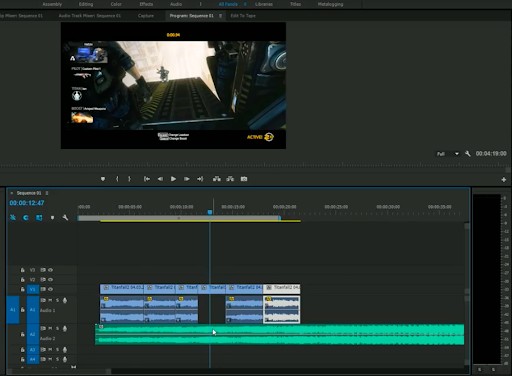Switch to Assembly workspace
The image size is (512, 376).
tap(52, 4)
